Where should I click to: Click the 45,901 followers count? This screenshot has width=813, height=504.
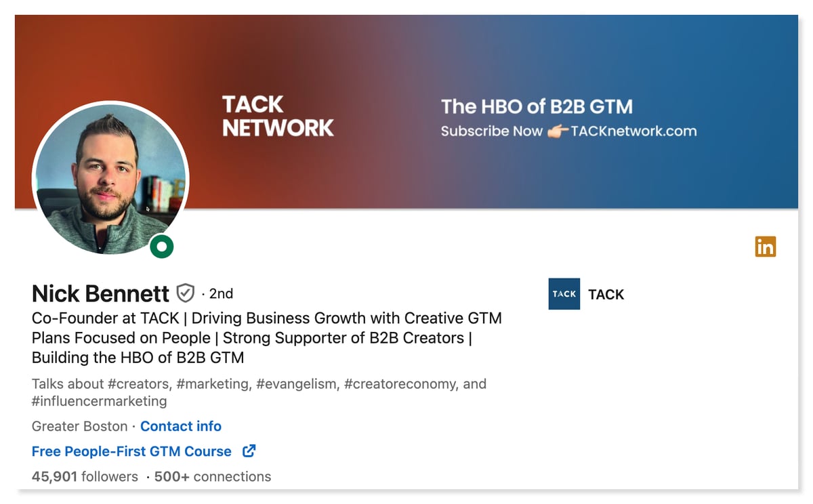coord(85,476)
